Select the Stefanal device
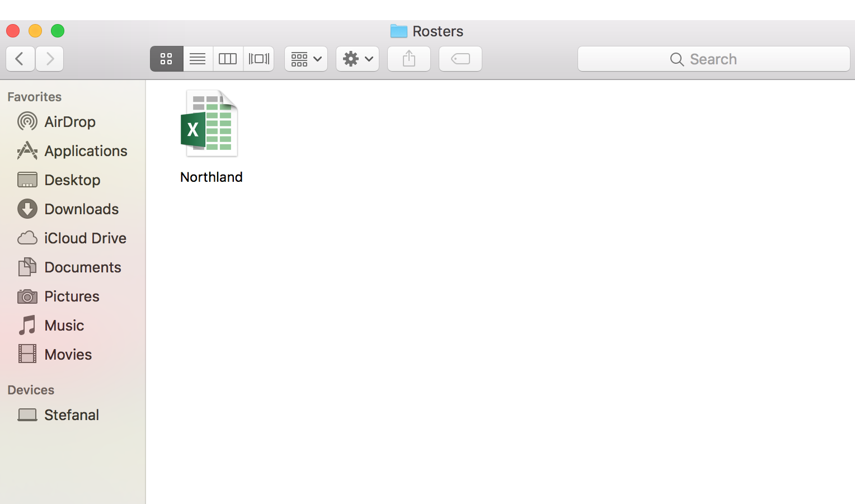 tap(73, 414)
